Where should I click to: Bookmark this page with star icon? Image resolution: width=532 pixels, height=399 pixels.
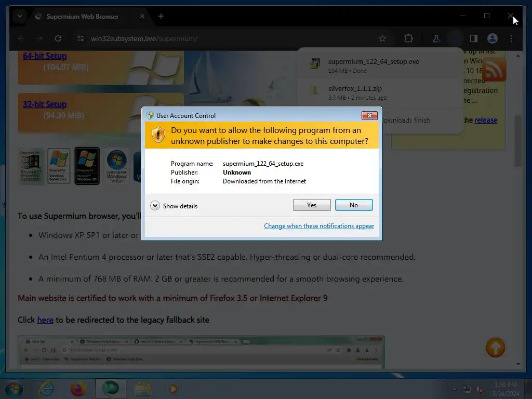[x=382, y=38]
